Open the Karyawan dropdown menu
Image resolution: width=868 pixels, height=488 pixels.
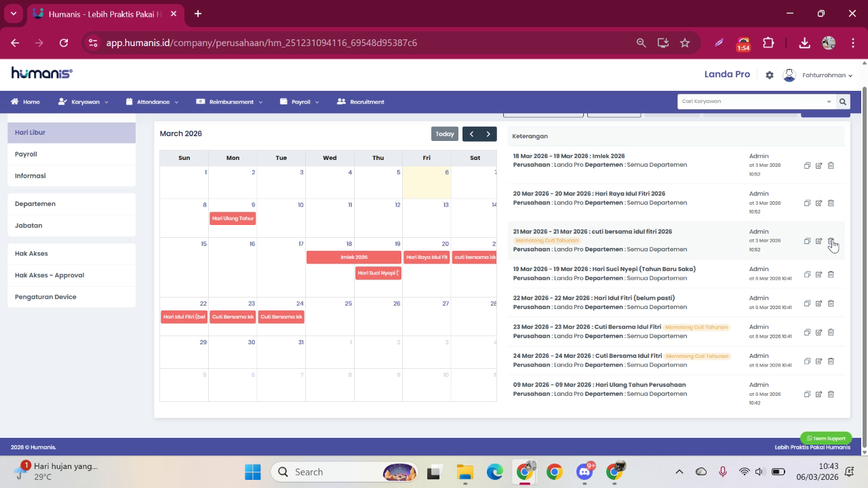point(83,102)
